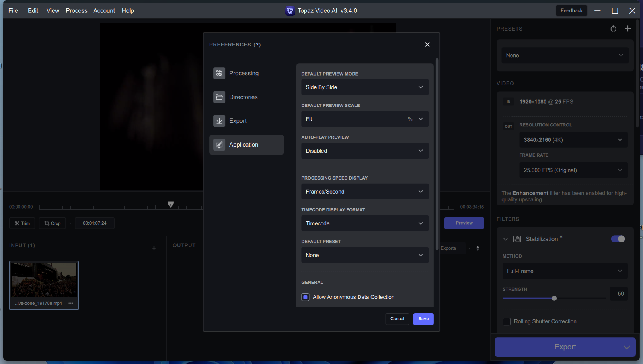Toggle Allow Anonymous Data Collection checkbox
The image size is (643, 364).
point(305,297)
